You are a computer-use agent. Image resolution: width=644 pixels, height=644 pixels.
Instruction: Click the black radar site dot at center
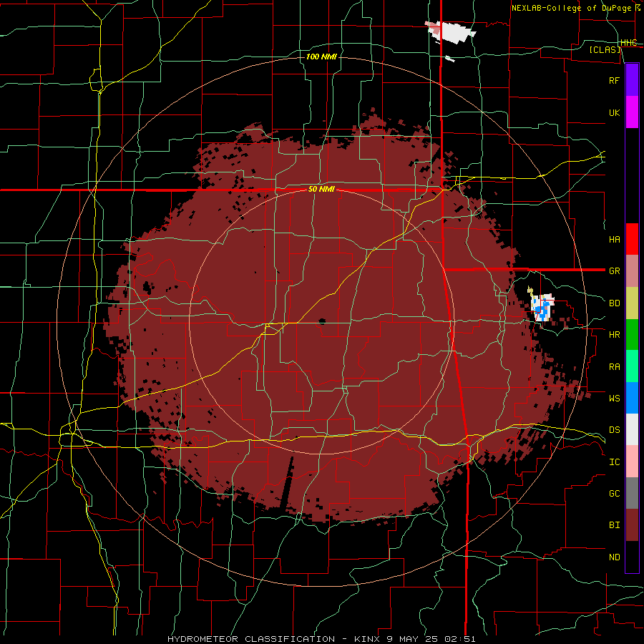(321, 321)
